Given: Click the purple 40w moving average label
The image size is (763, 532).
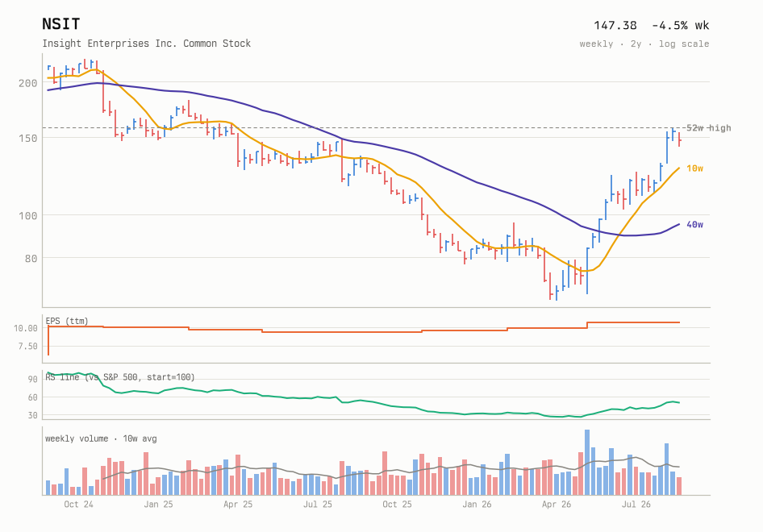Looking at the screenshot, I should click(x=695, y=224).
